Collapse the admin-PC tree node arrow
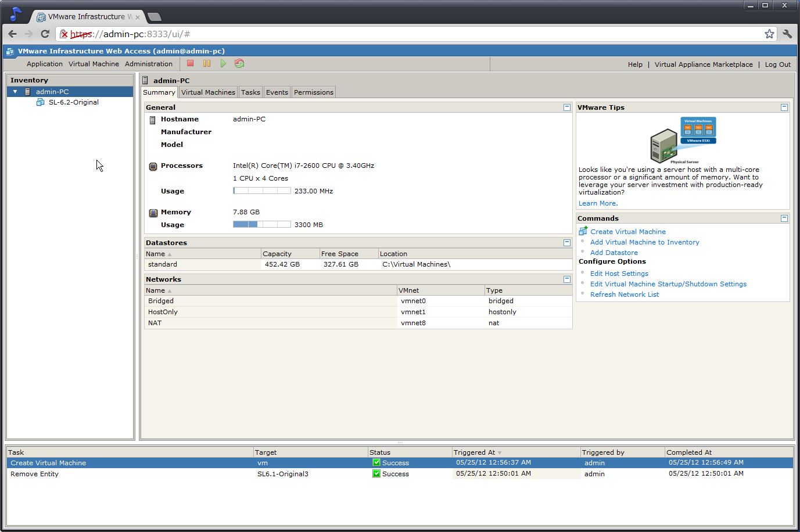Screen dimensions: 800x532 point(15,92)
